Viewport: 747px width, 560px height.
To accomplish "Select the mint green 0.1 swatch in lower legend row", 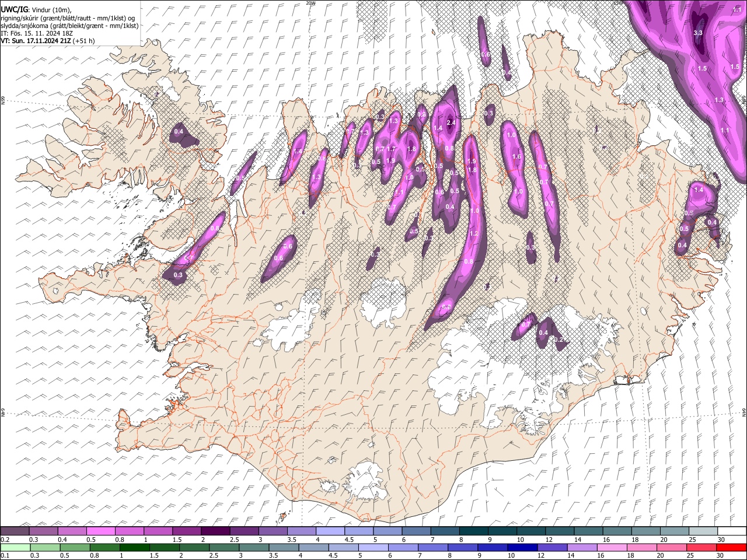I will tap(15, 547).
